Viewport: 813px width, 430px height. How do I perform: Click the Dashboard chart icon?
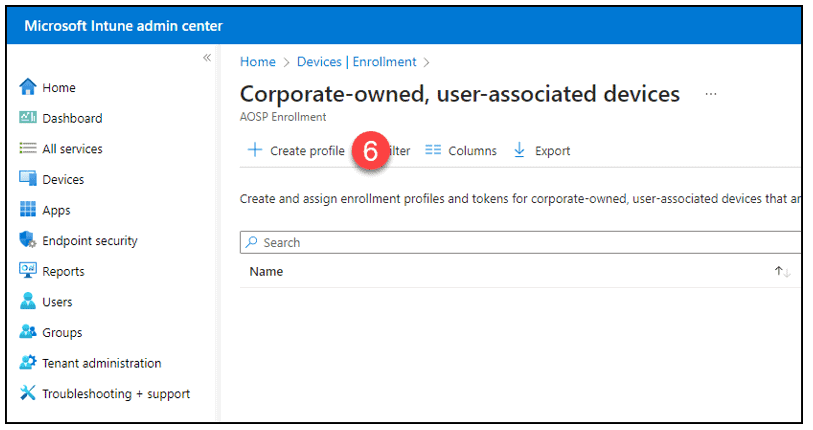[x=27, y=118]
